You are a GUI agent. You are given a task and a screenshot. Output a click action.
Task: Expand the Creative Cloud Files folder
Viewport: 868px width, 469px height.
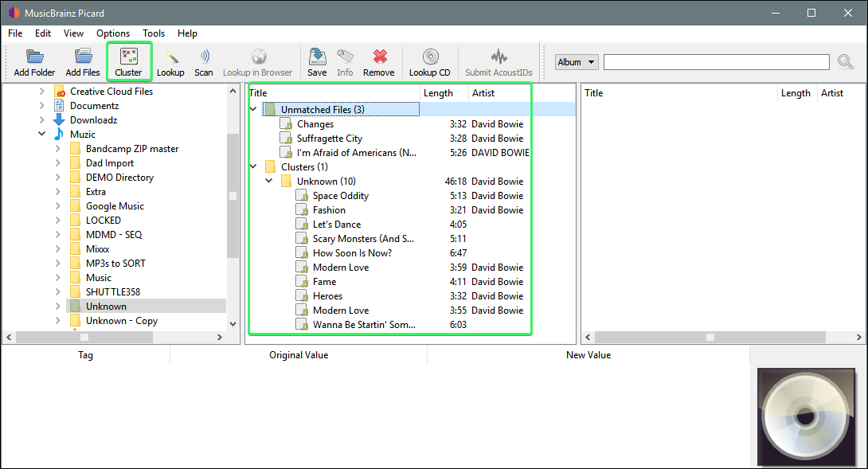point(42,92)
